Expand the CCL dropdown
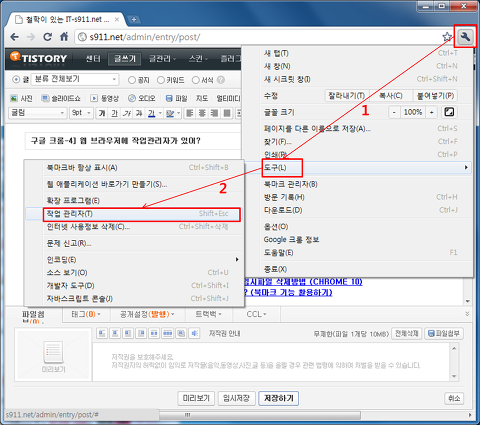This screenshot has width=480, height=425. [256, 314]
